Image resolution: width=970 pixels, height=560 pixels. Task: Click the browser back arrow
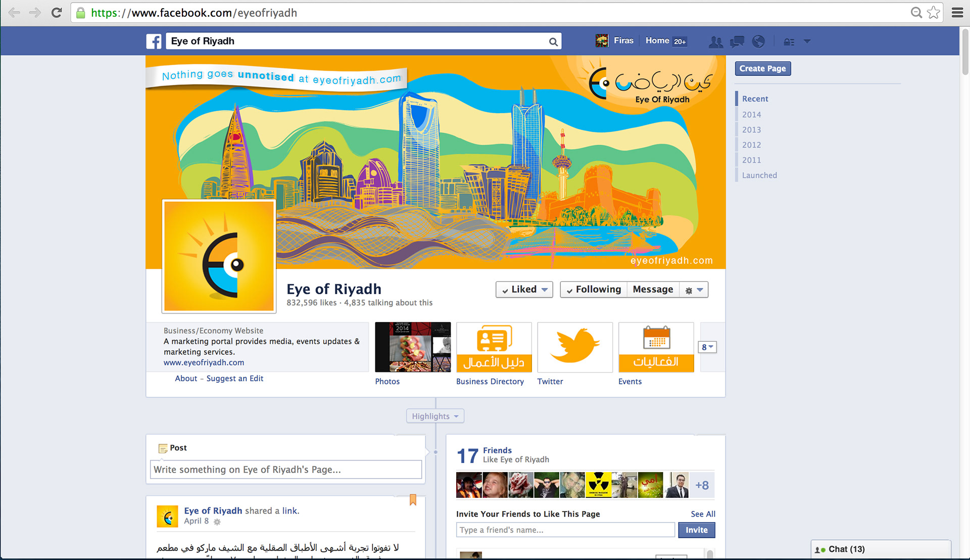point(15,13)
